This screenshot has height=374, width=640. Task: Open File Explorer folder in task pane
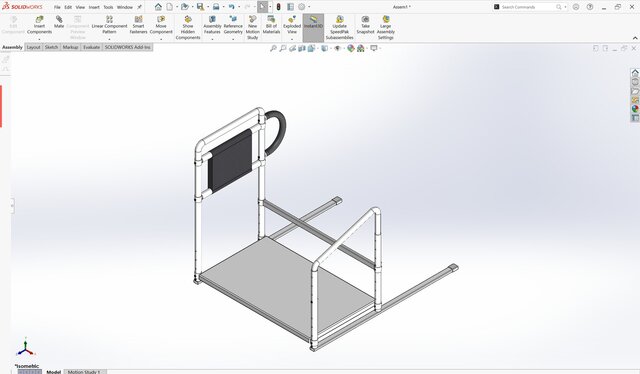click(x=635, y=91)
